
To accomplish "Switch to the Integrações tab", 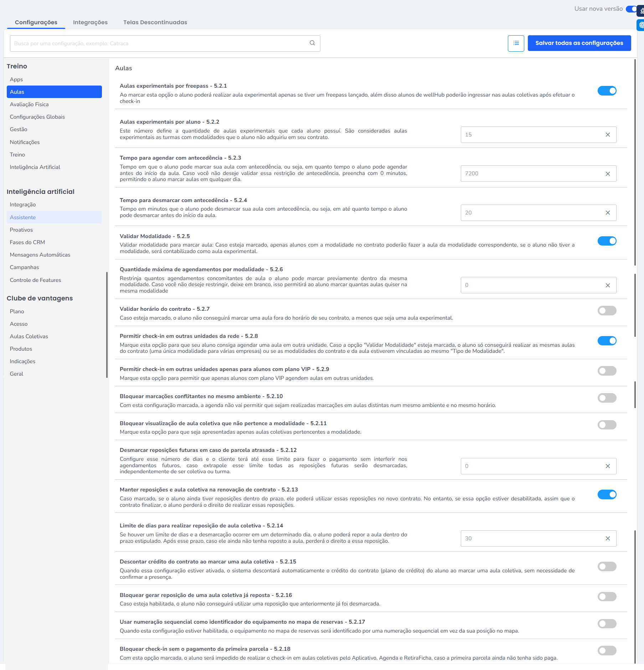I will 90,22.
